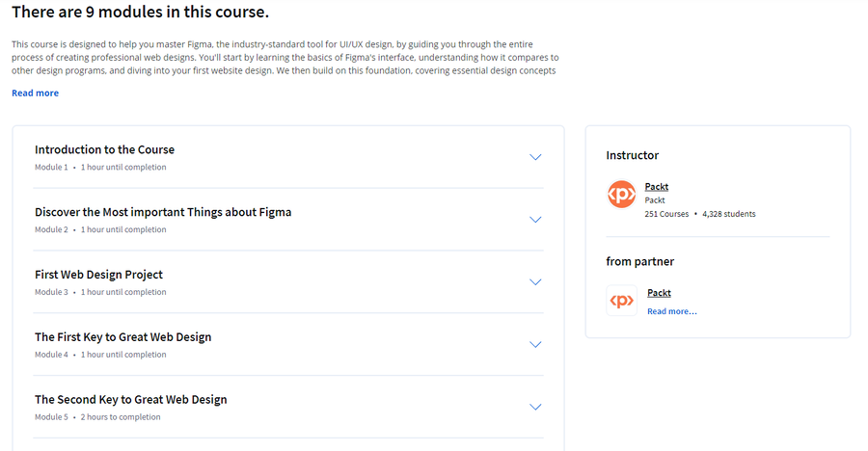Open the Packt instructor name link
The height and width of the screenshot is (451, 868).
657,187
